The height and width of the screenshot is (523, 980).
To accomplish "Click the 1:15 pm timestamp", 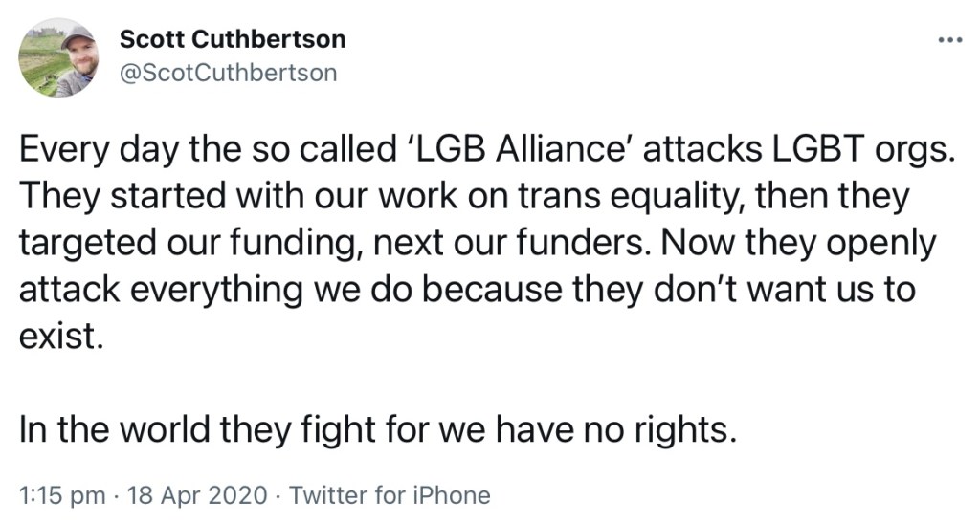I will point(60,495).
